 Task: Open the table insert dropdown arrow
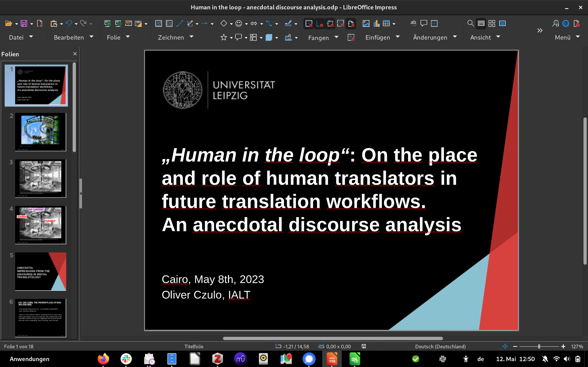394,24
